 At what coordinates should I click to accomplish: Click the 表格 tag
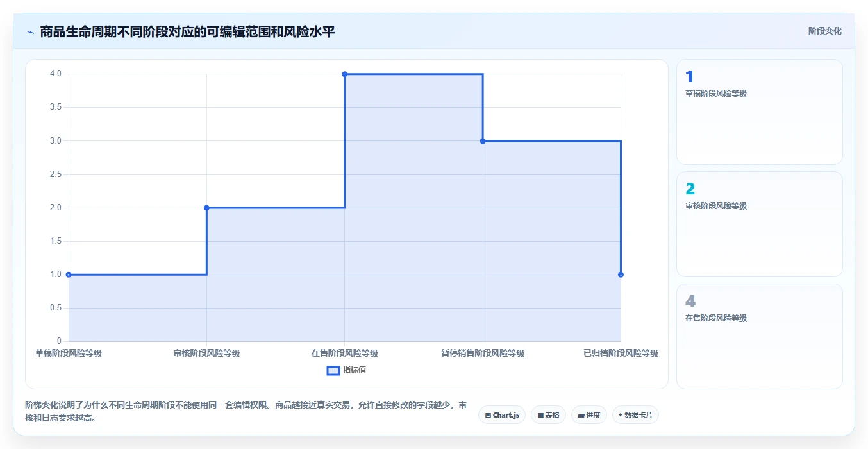click(x=548, y=415)
